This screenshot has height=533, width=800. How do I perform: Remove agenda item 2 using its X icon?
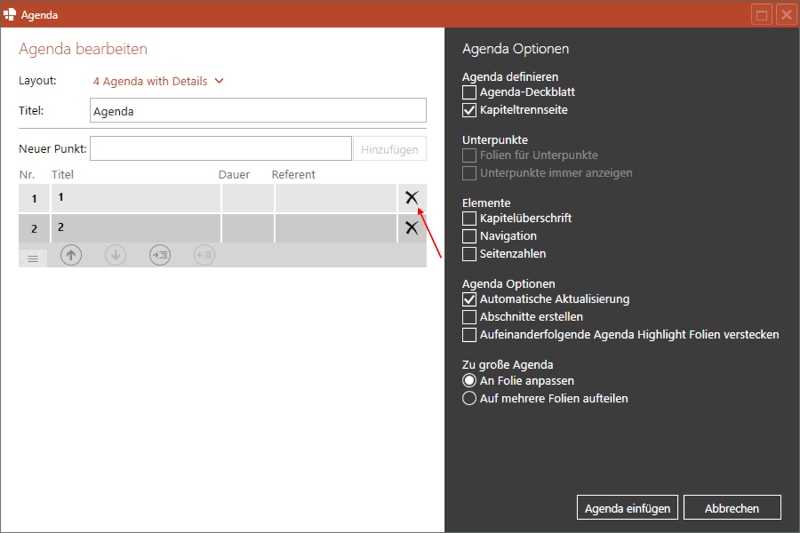(x=411, y=228)
